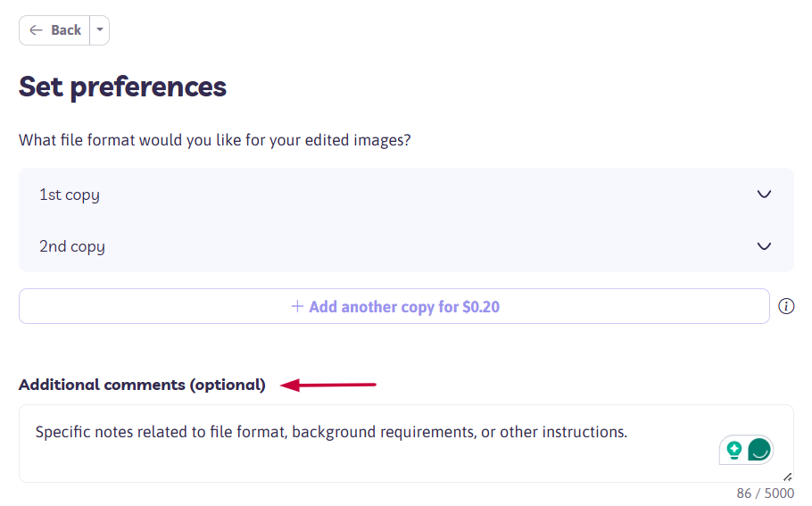Screen dimensions: 812x506
Task: Expand the 1st copy chevron
Action: [x=764, y=195]
